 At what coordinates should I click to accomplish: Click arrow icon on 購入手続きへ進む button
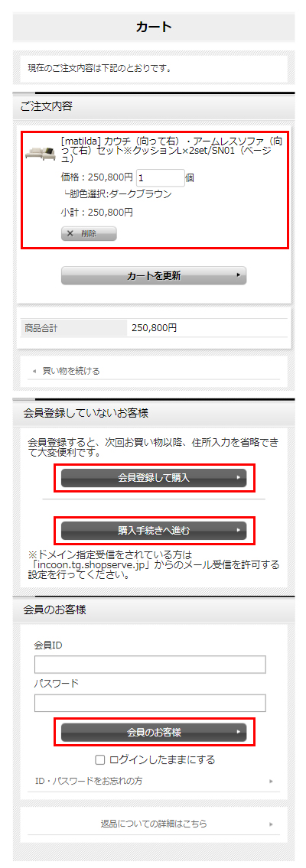238,530
